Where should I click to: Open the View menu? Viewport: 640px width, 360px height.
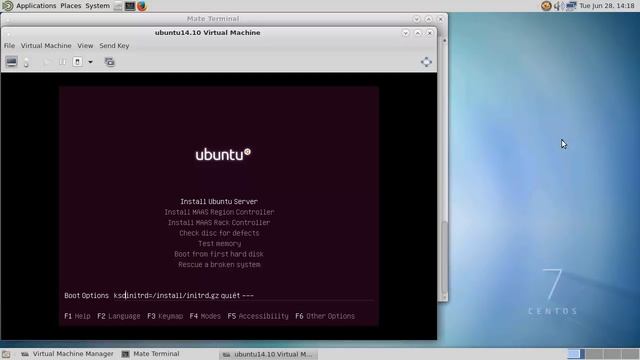pos(85,46)
